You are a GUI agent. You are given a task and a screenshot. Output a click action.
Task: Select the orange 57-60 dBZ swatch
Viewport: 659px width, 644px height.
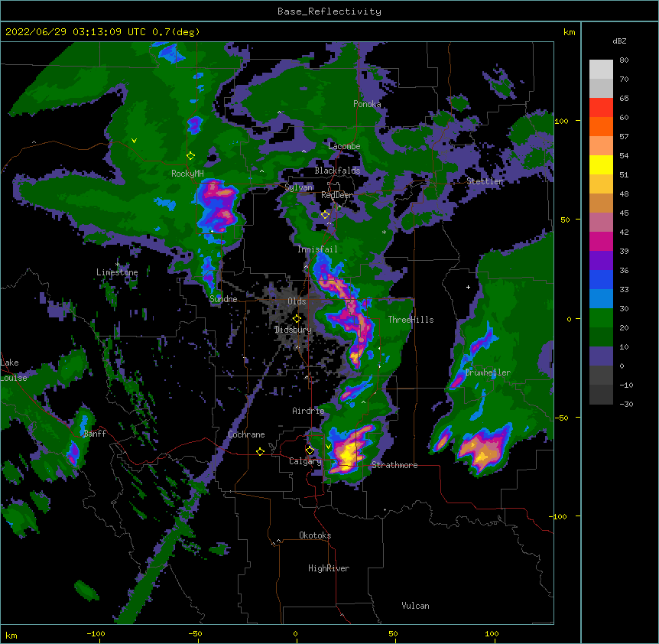click(601, 126)
